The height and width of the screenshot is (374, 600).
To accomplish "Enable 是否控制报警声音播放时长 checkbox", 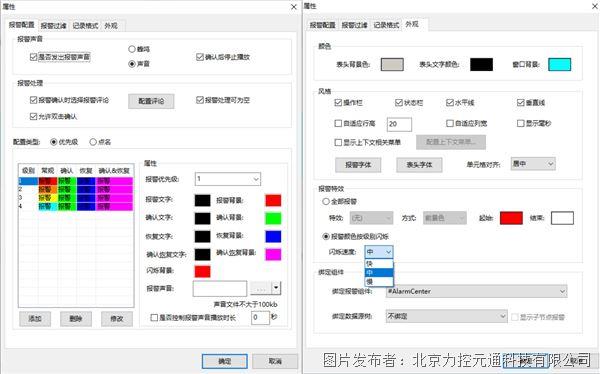I will [x=154, y=318].
